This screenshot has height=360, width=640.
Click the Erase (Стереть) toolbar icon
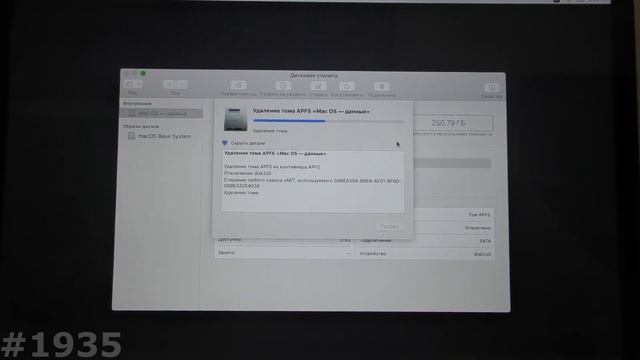[x=318, y=86]
